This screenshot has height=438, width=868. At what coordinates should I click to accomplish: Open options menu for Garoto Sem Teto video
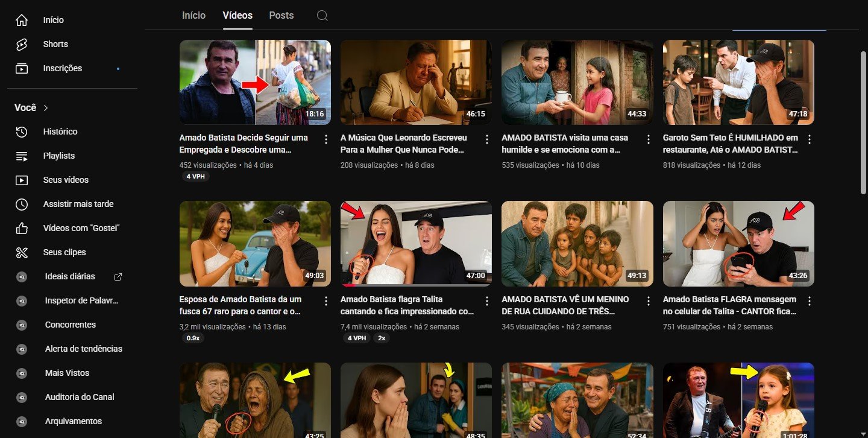810,139
